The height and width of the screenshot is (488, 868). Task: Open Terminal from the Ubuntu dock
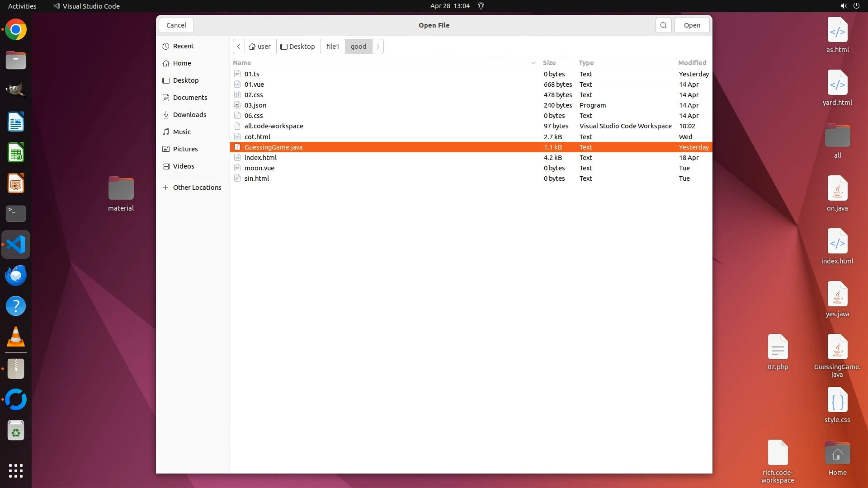(16, 213)
